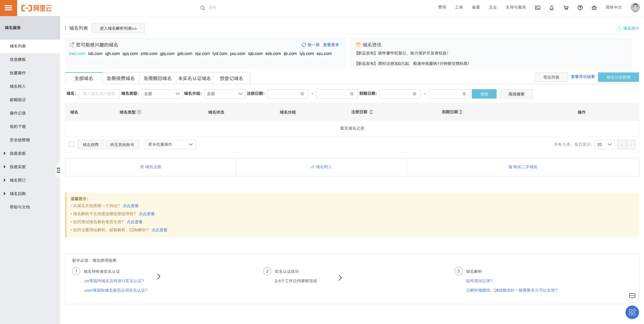This screenshot has height=324, width=644.
Task: Open the shopping cart icon
Action: click(566, 8)
